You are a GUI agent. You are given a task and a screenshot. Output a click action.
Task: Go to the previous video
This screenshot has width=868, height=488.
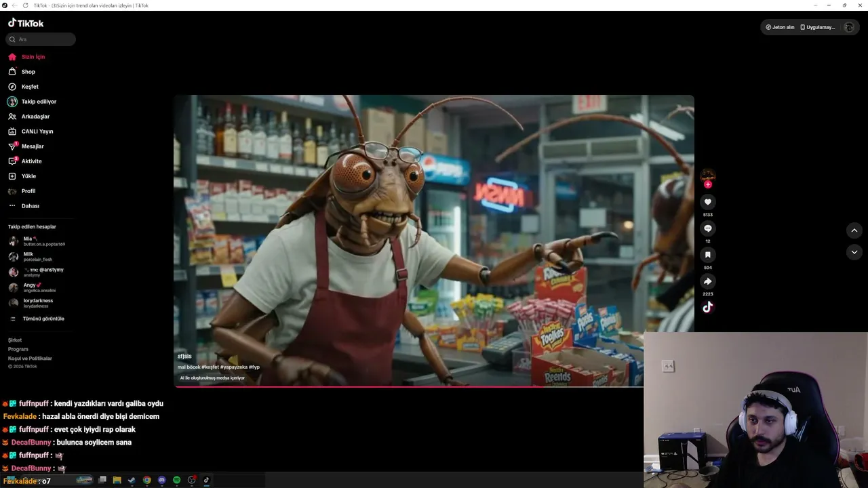pos(854,230)
